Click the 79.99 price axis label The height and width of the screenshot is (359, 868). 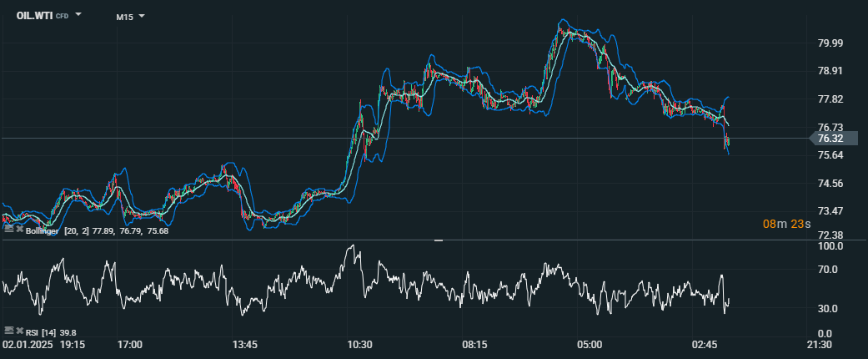click(830, 43)
